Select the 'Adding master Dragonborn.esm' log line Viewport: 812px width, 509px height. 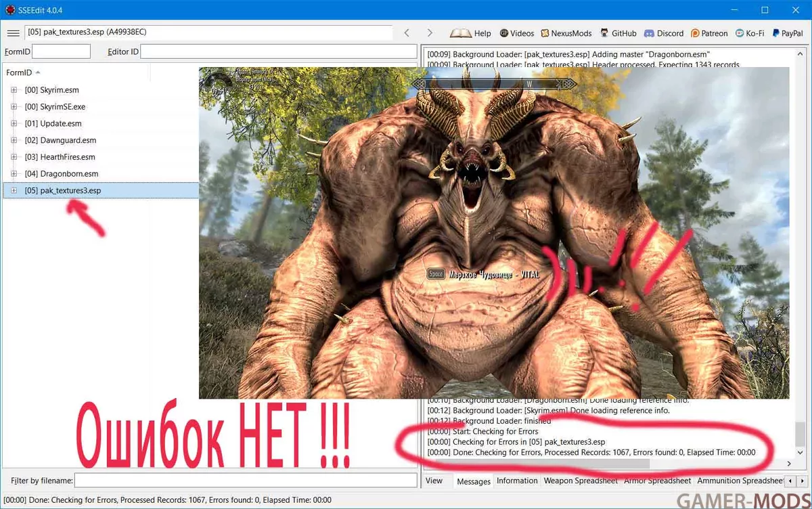[x=568, y=53]
